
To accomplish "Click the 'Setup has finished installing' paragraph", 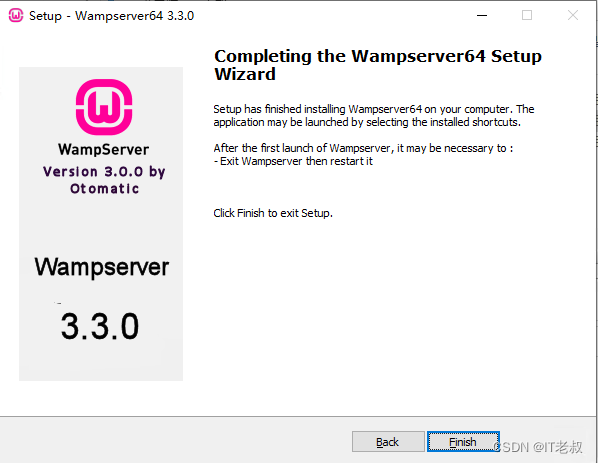I will point(374,116).
